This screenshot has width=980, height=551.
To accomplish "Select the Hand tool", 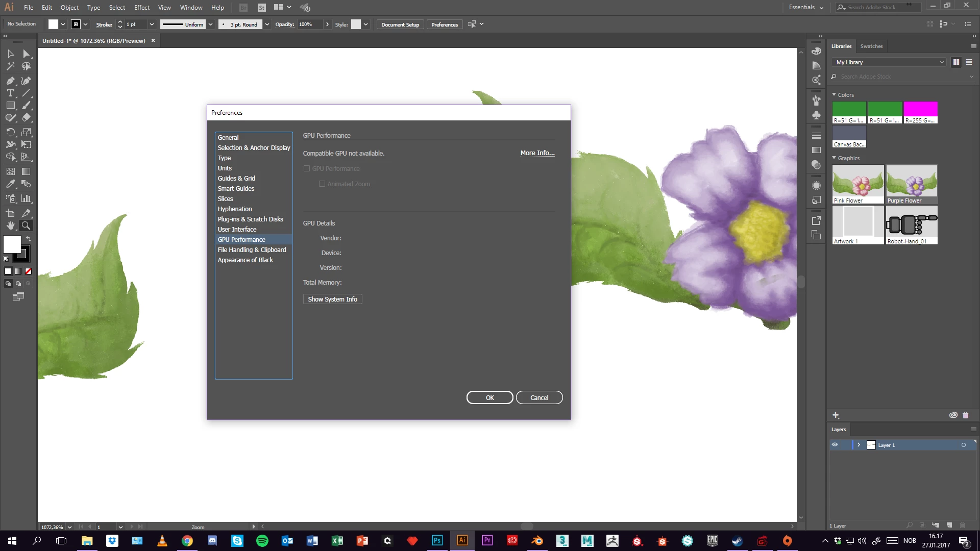I will (10, 226).
